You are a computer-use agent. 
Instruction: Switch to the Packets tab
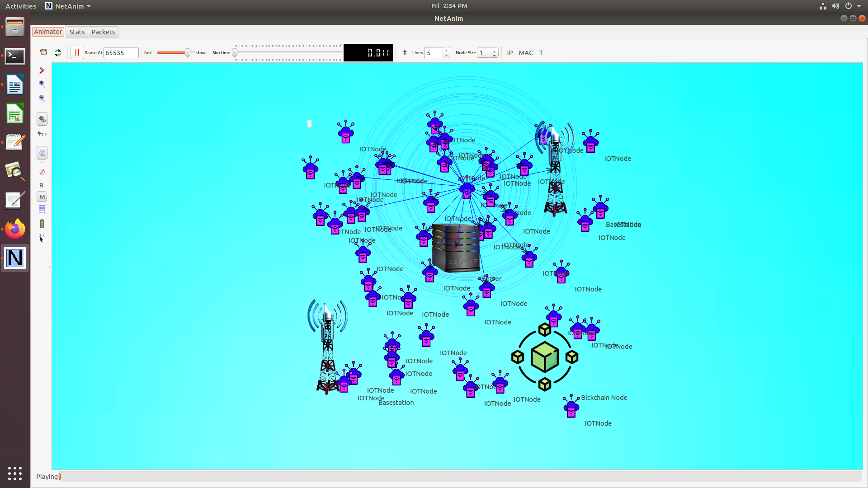[x=103, y=32]
